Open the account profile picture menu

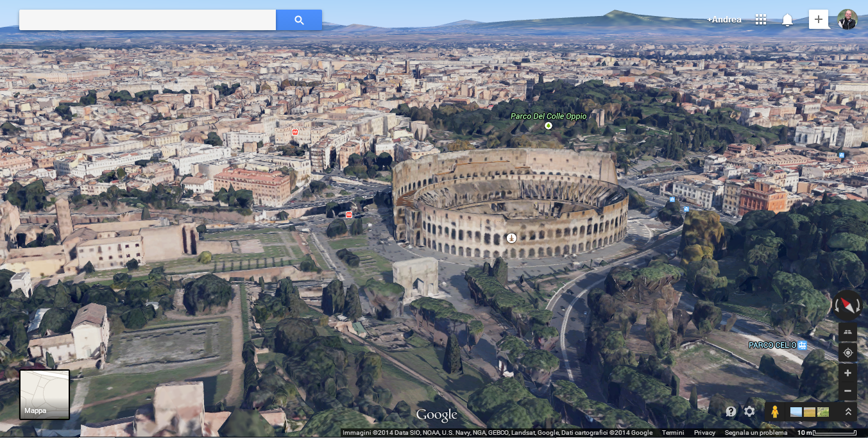click(847, 19)
